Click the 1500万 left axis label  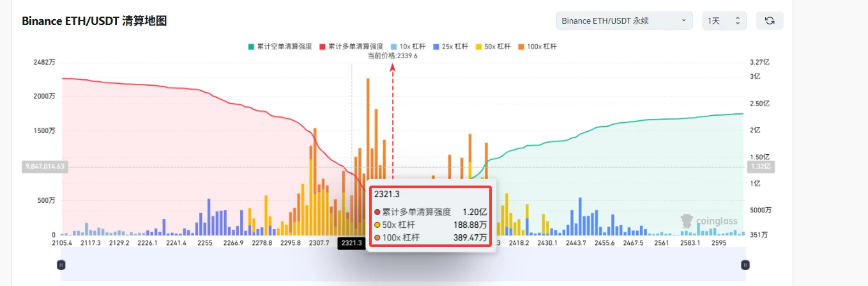[x=45, y=131]
